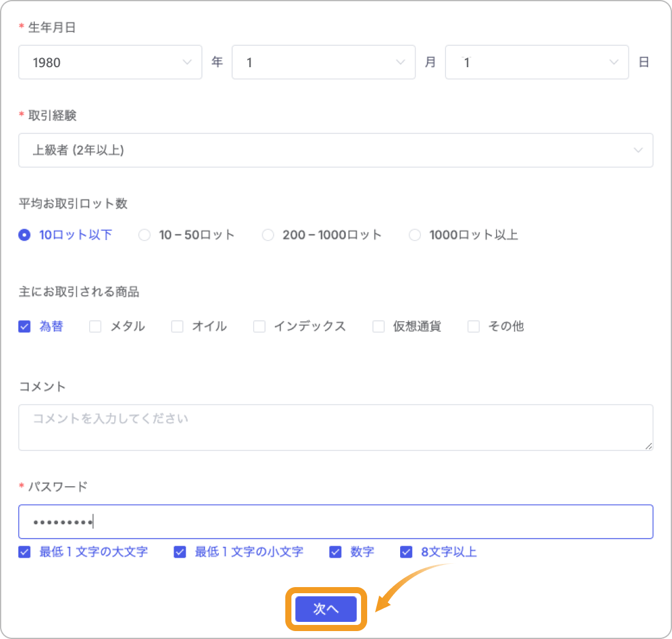The height and width of the screenshot is (639, 672).
Task: Expand the 取引経験 dropdown showing 上級者
Action: [335, 150]
